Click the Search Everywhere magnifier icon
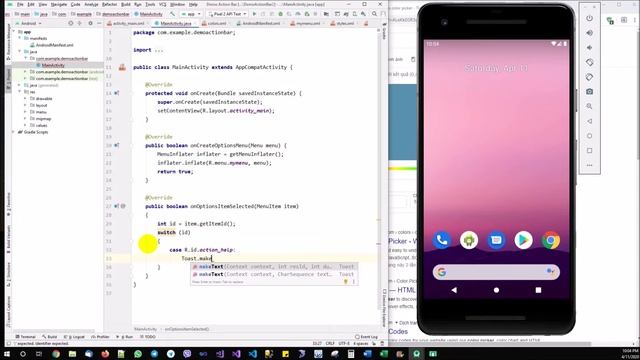The height and width of the screenshot is (360, 640). pos(374,14)
